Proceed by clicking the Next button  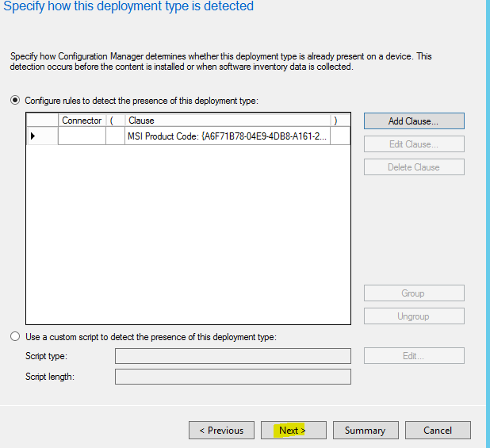click(x=293, y=431)
